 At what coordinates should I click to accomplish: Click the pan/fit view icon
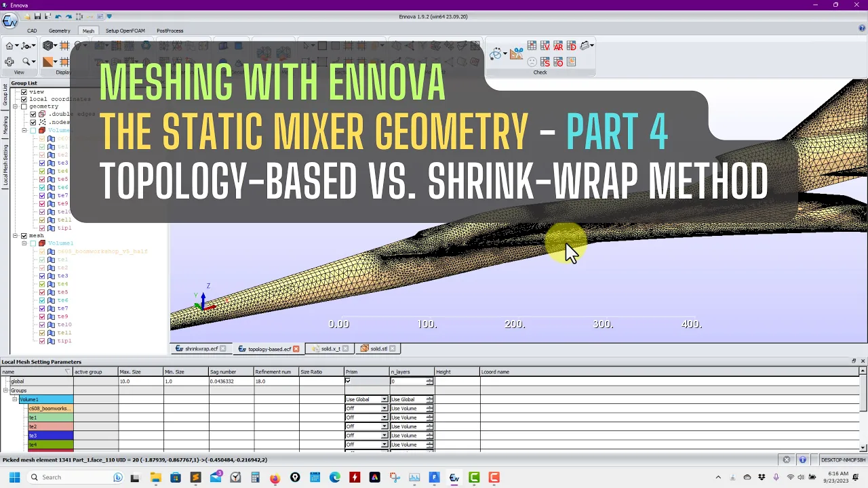click(9, 62)
